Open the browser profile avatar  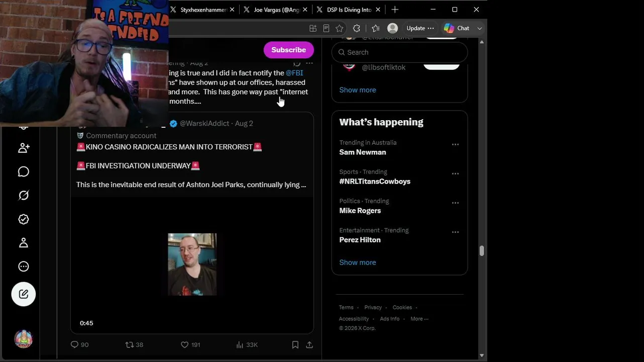[393, 28]
